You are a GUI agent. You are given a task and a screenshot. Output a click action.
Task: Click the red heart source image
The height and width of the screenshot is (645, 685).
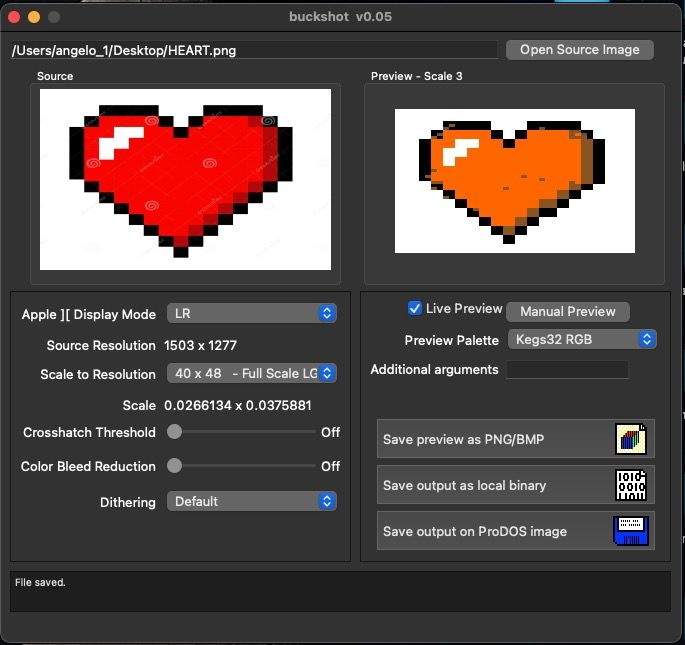point(185,180)
